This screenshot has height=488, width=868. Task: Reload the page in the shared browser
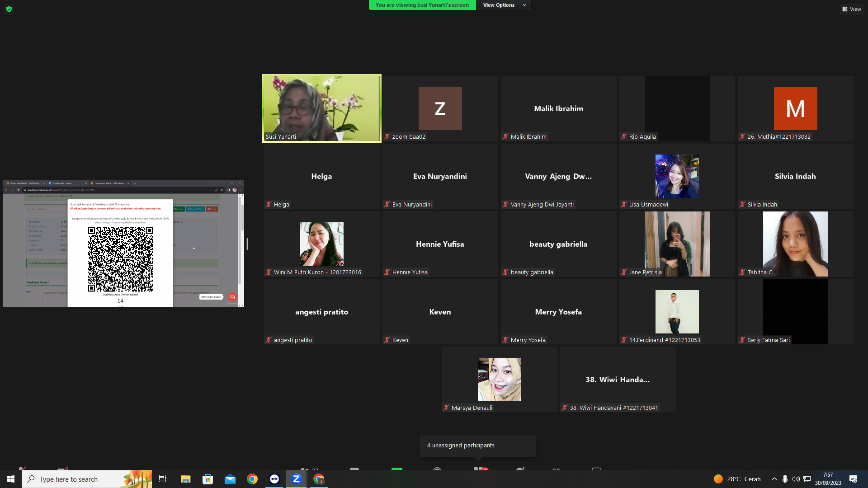click(x=18, y=190)
